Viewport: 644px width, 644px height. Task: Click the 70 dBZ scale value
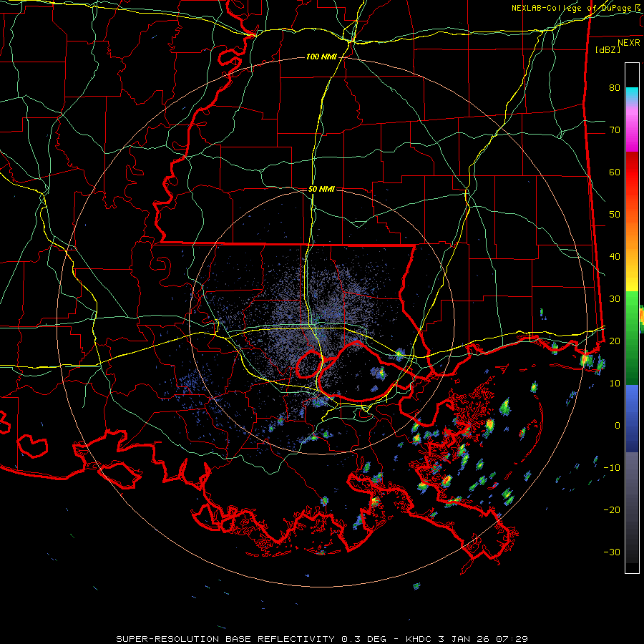(x=615, y=130)
